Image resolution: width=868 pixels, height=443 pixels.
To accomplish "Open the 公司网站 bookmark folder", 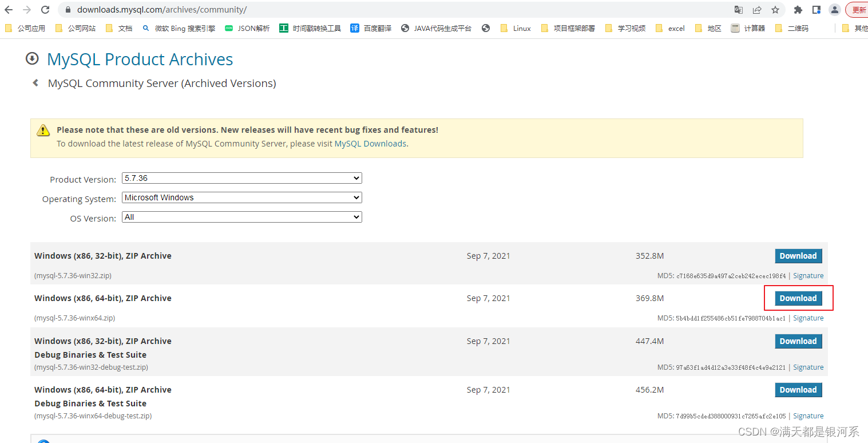I will [x=76, y=28].
